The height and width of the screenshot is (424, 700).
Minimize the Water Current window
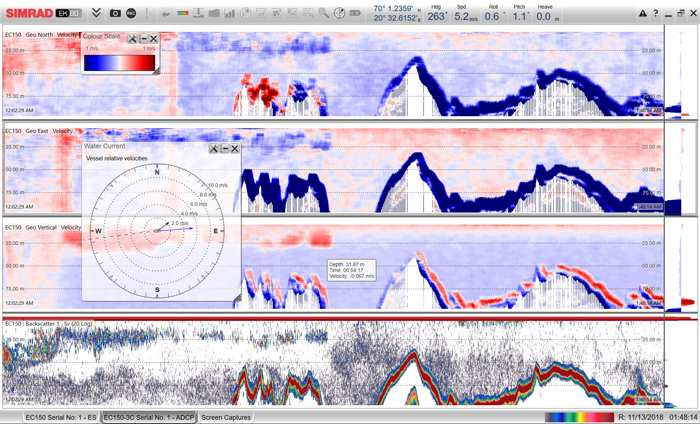coord(225,149)
